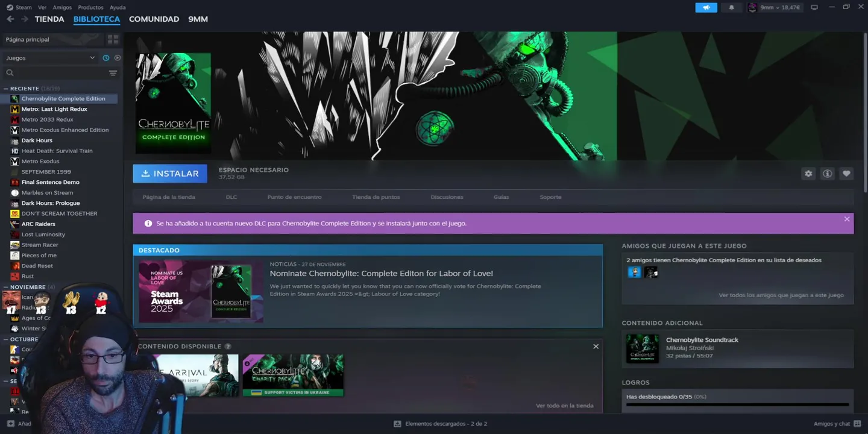Open the Productos menu
The width and height of the screenshot is (868, 434).
coord(90,7)
